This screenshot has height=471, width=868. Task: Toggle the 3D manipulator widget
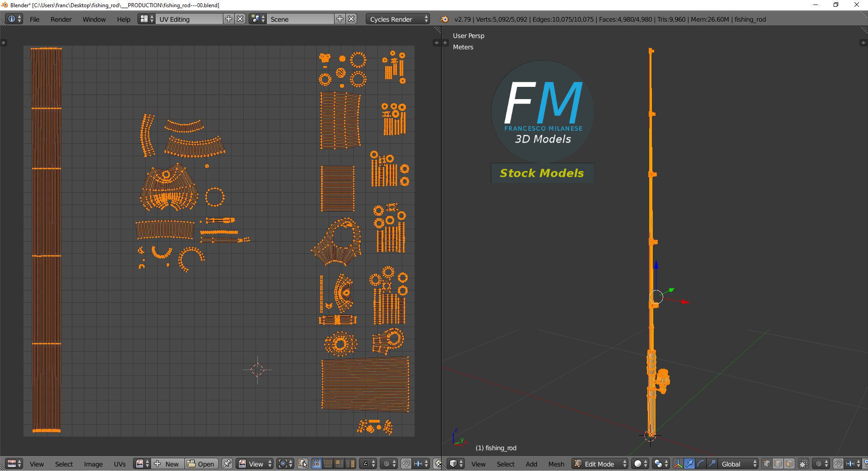pos(678,464)
